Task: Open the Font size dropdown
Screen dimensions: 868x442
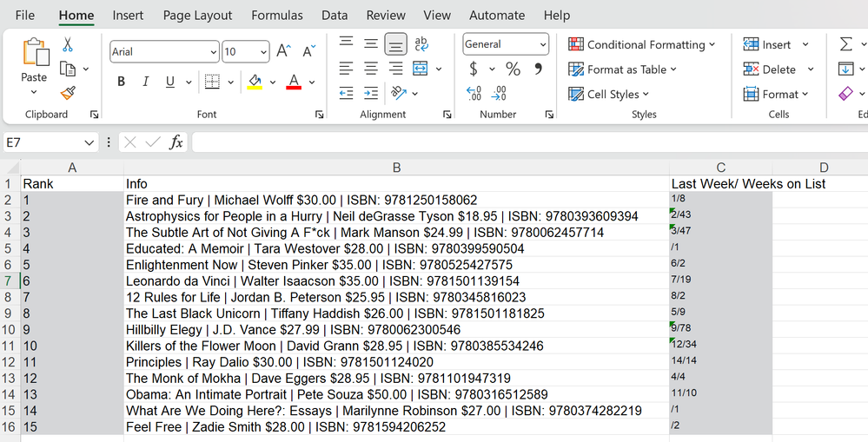Action: [263, 52]
